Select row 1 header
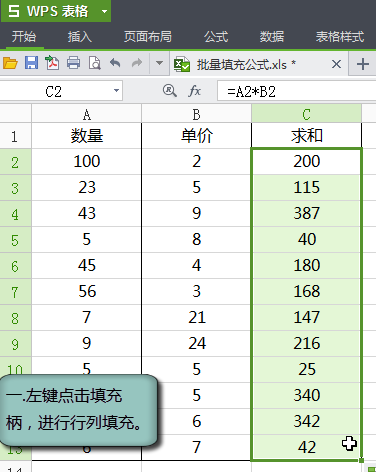This screenshot has width=376, height=472. coord(15,136)
